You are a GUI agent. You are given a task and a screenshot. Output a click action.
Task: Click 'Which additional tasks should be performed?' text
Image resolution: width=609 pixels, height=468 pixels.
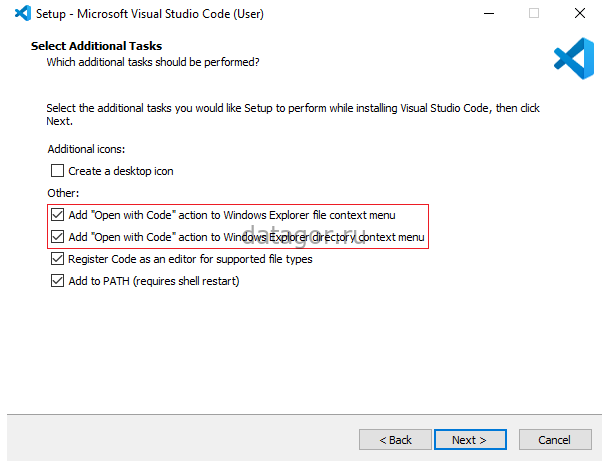(x=153, y=62)
